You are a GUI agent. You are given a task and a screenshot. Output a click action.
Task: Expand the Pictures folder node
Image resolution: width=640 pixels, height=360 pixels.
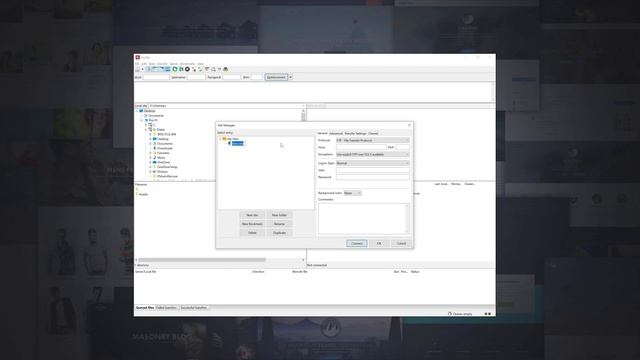coord(150,171)
